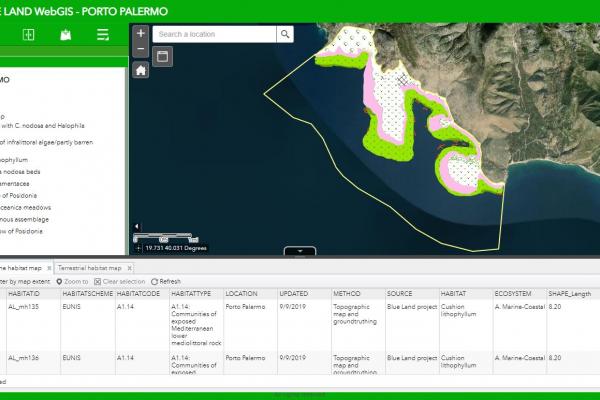The width and height of the screenshot is (600, 400).
Task: Sort by the HABITATSCHEME column header
Action: (x=88, y=294)
